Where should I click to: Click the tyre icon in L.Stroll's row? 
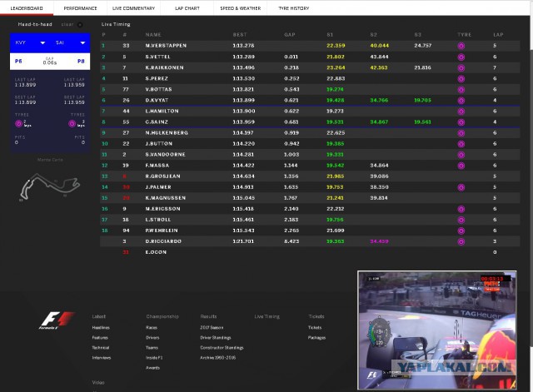point(461,220)
